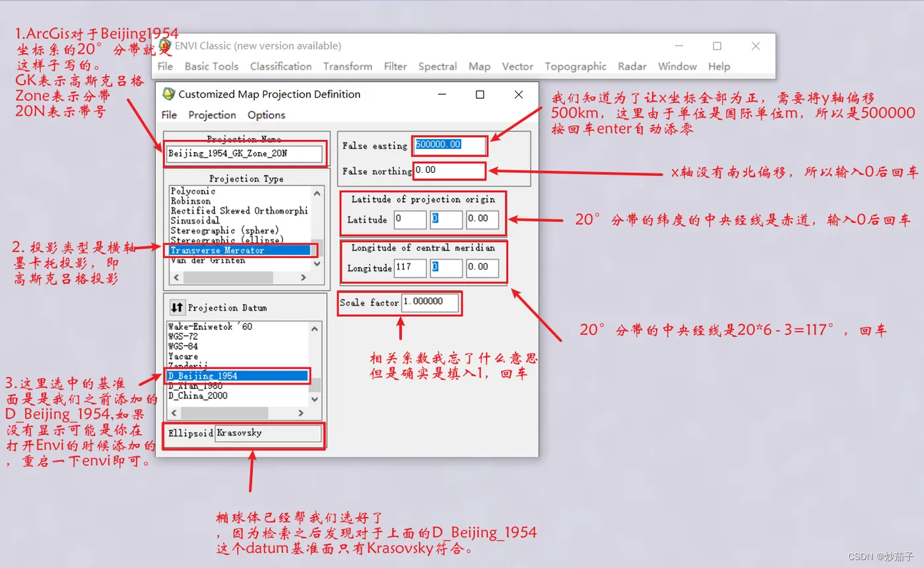924x568 pixels.
Task: Select Rectified Skewed Orthomorphic projection type
Action: point(239,210)
